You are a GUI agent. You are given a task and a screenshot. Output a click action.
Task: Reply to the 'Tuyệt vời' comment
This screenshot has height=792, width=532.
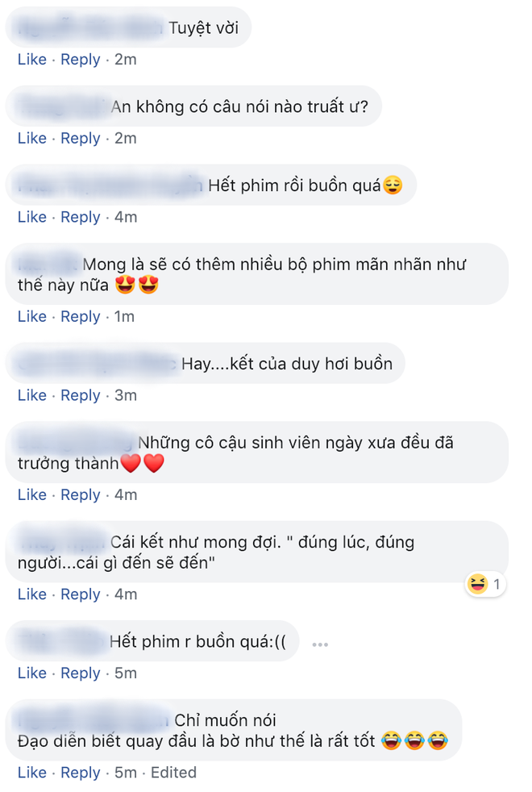click(81, 60)
